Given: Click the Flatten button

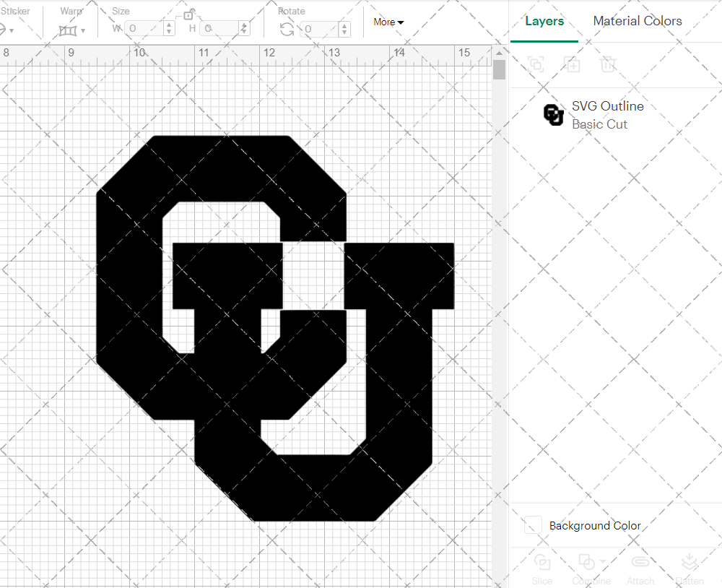Looking at the screenshot, I should (x=690, y=570).
